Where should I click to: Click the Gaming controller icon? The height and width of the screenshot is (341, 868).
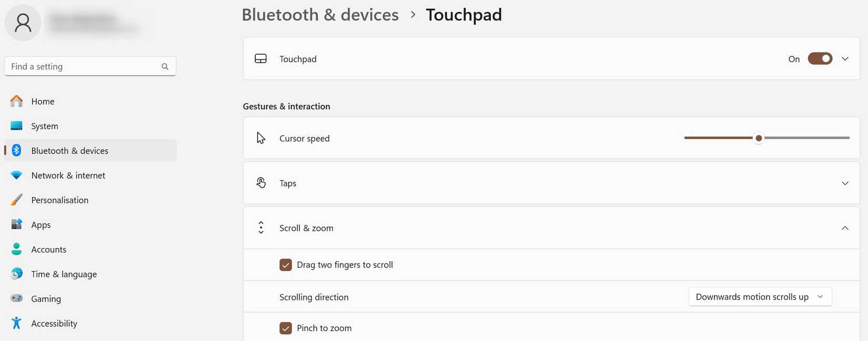pyautogui.click(x=17, y=298)
